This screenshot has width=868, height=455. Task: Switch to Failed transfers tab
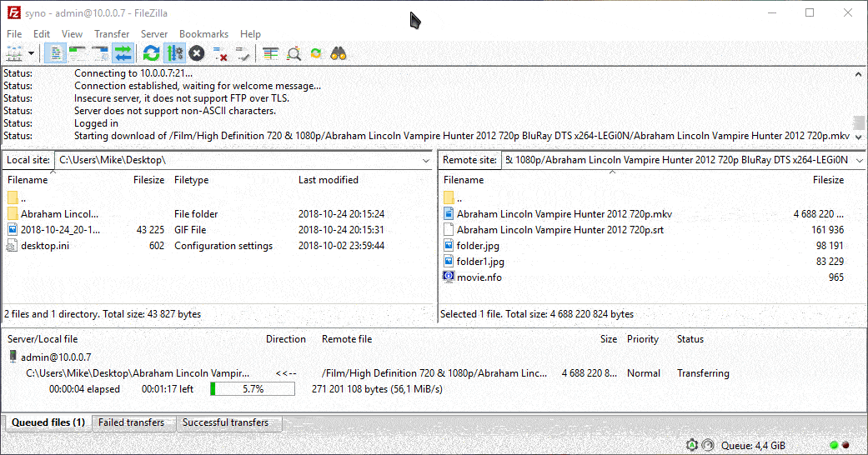click(x=132, y=422)
